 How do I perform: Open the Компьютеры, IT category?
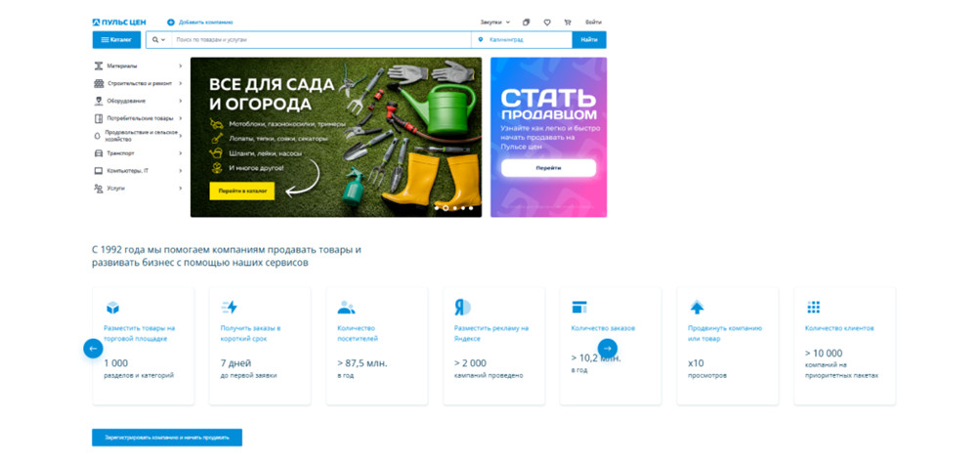[127, 171]
